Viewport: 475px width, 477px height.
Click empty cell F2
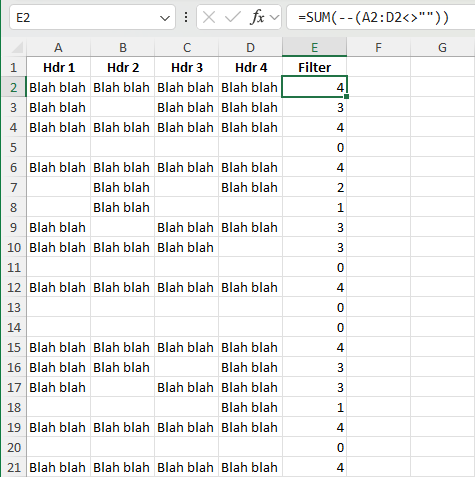tap(378, 87)
